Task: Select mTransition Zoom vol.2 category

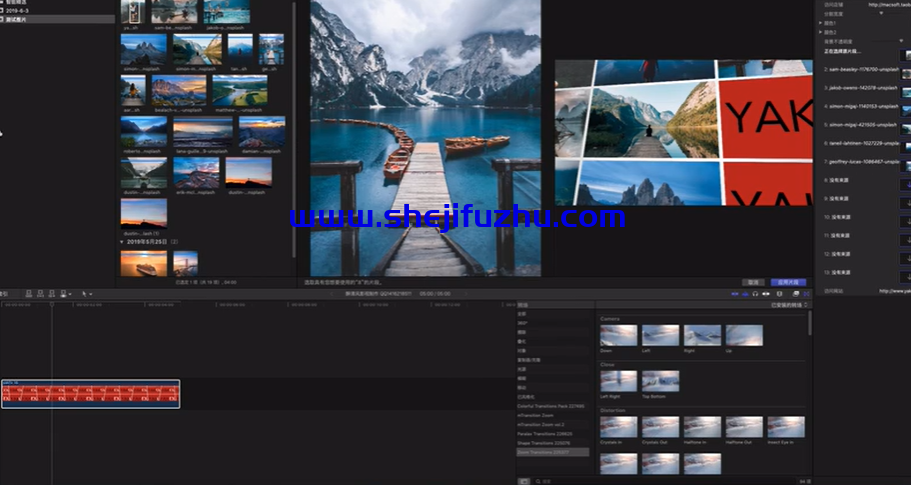Action: point(551,425)
